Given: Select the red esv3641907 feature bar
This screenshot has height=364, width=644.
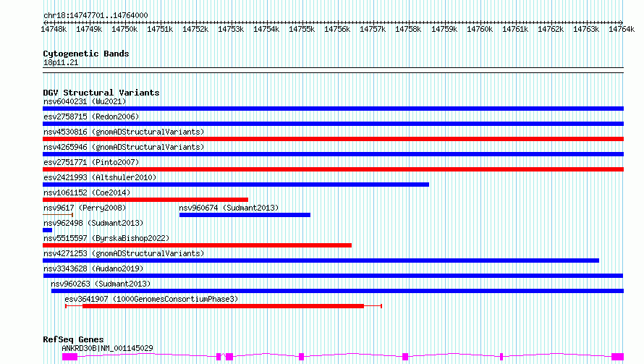Looking at the screenshot, I should coord(223,306).
